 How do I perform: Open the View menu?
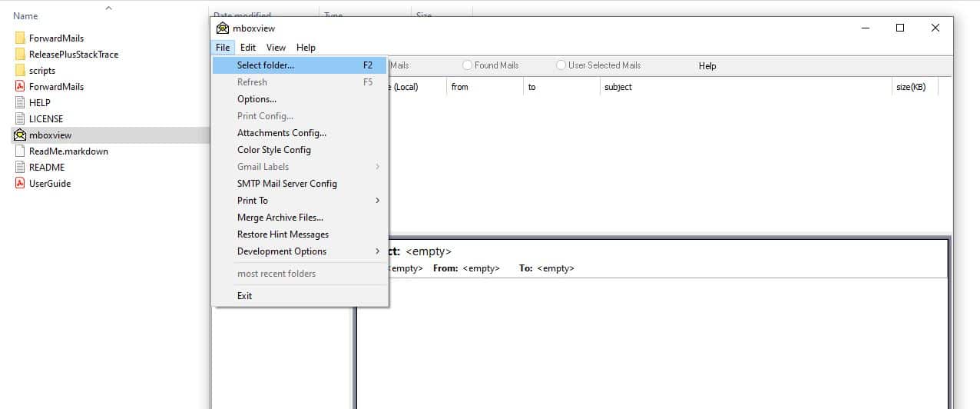[x=276, y=48]
